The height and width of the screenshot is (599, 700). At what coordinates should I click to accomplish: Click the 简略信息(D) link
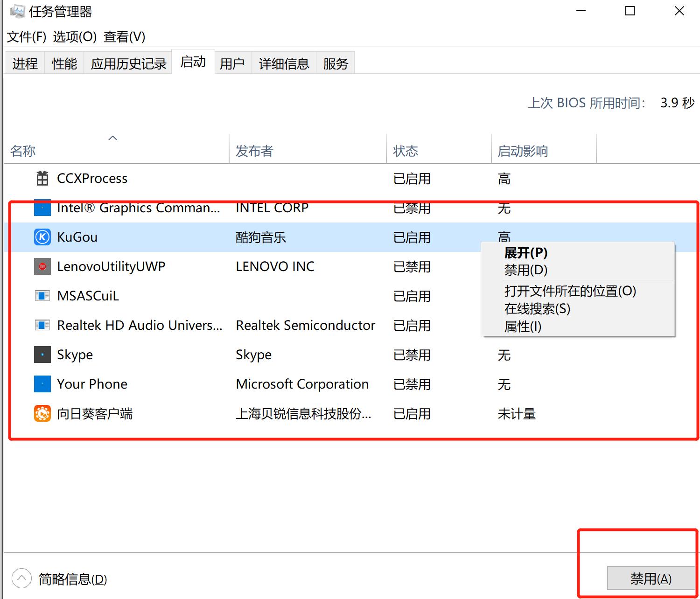(x=73, y=579)
